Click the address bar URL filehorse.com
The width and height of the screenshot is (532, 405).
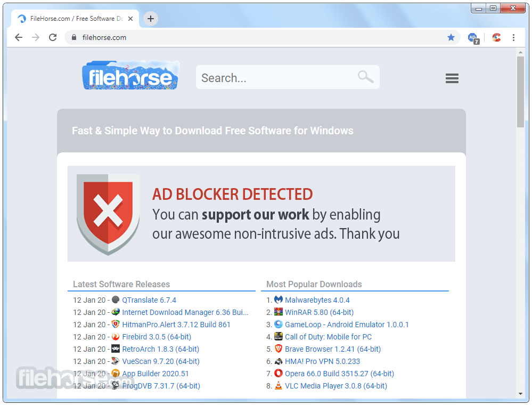104,37
